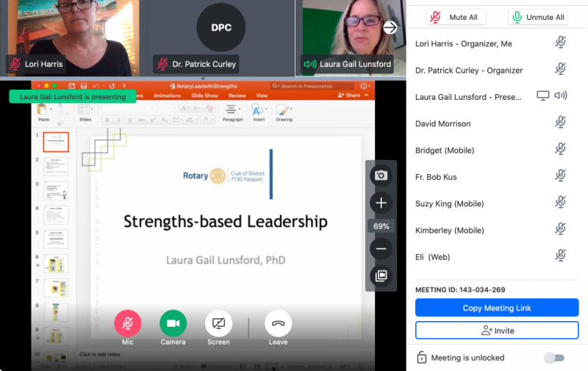Collapse the PowerPoint ribbon chevron
The image size is (588, 371).
click(x=366, y=96)
